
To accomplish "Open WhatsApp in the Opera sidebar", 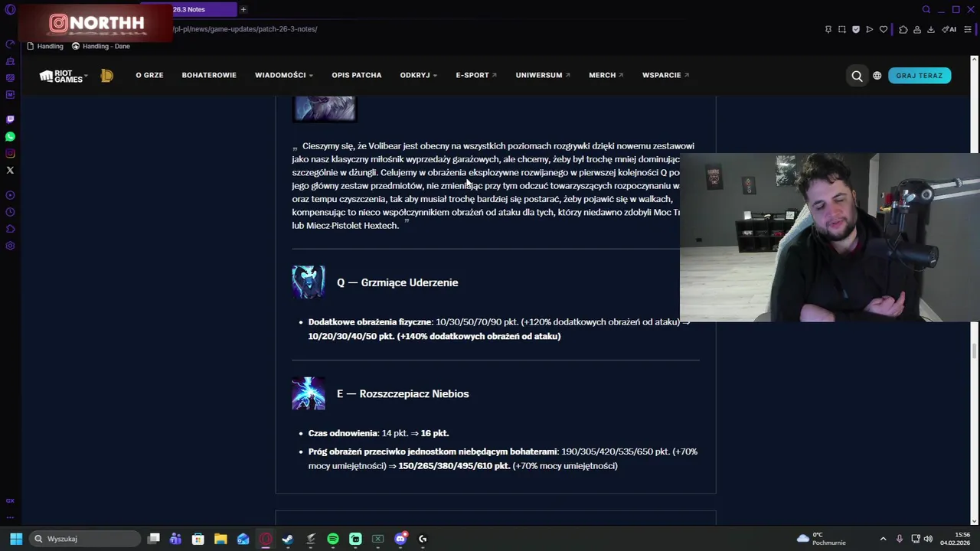I will (x=10, y=136).
